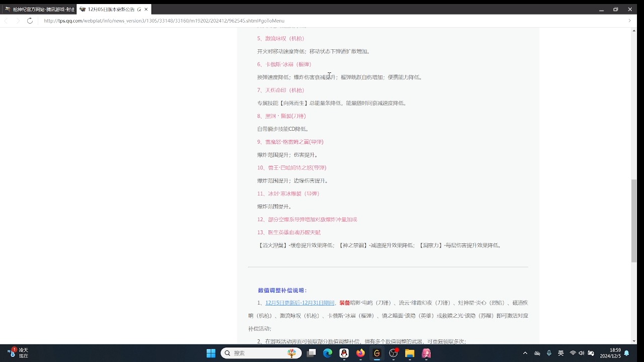Viewport: 644px width, 362px height.
Task: Switch input method via 英 indicator
Action: 561,353
